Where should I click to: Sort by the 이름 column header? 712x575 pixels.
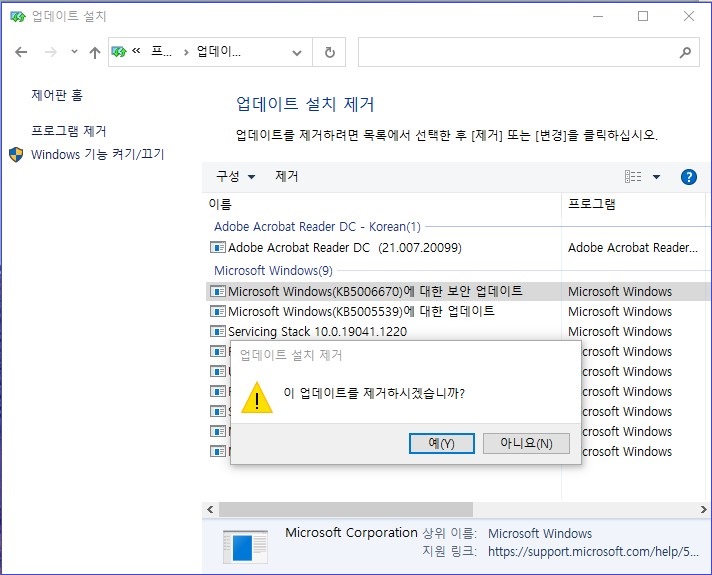tap(220, 204)
